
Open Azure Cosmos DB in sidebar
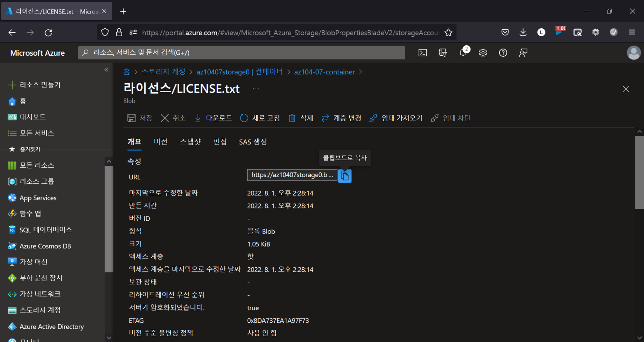click(x=39, y=246)
